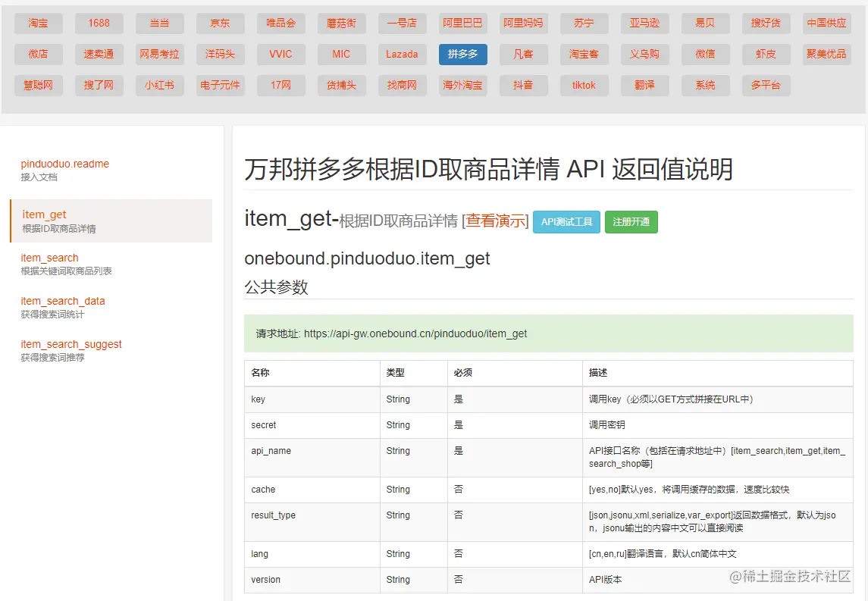Image resolution: width=868 pixels, height=601 pixels.
Task: Open the 17网 platform button
Action: [x=280, y=85]
